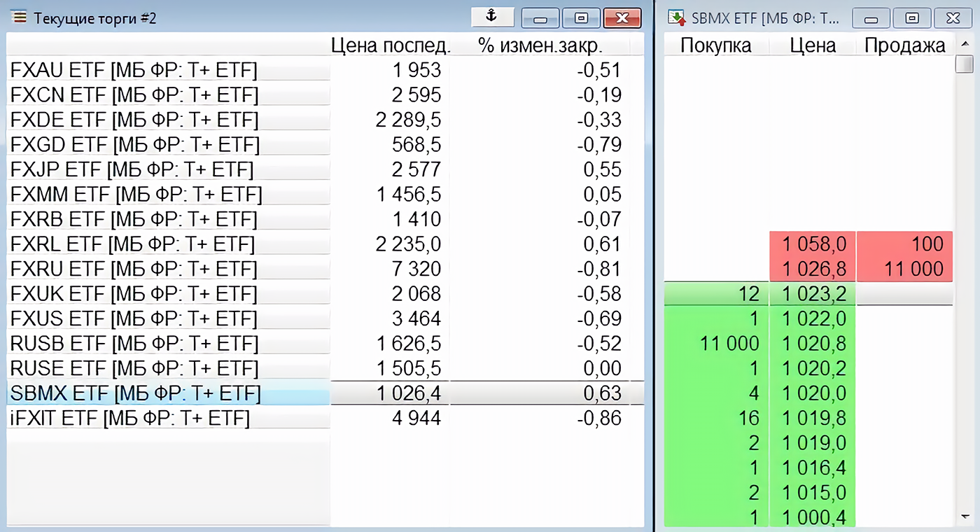980x532 pixels.
Task: Select the RUSB ETF row
Action: 325,344
